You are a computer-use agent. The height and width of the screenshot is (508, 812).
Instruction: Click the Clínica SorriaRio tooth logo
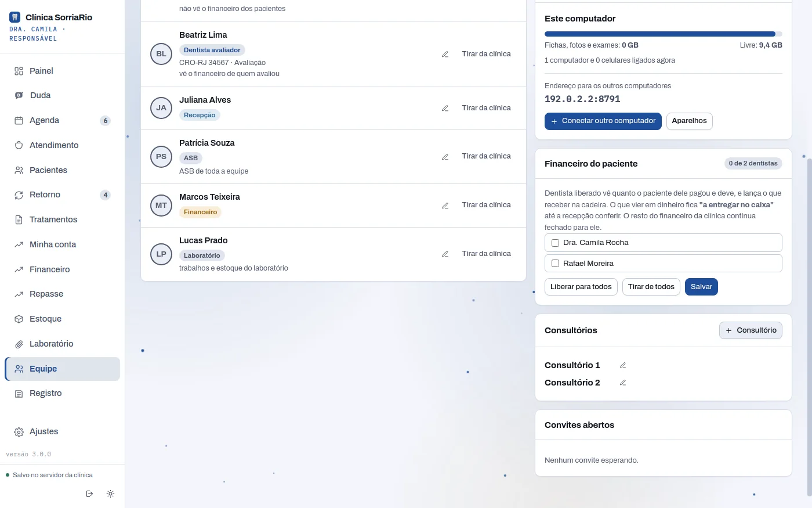[x=15, y=17]
